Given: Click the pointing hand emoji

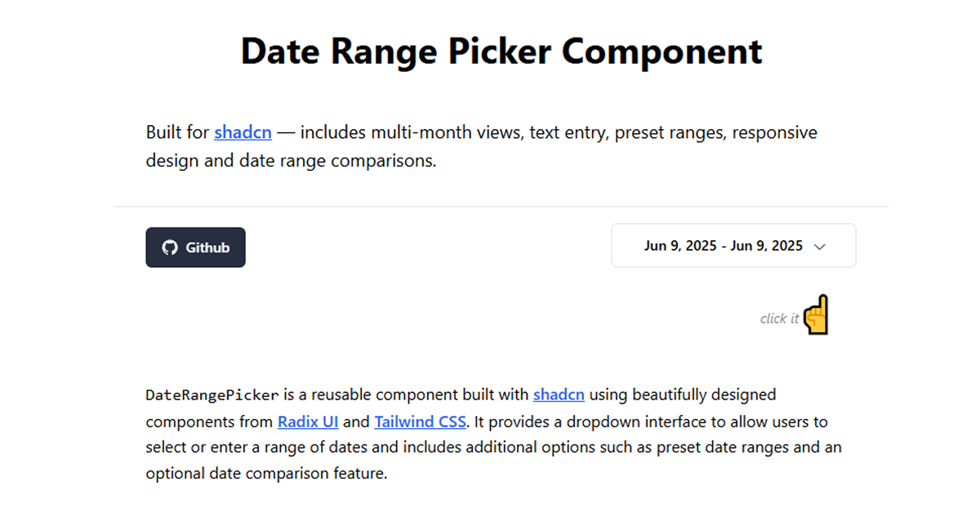Looking at the screenshot, I should (816, 314).
